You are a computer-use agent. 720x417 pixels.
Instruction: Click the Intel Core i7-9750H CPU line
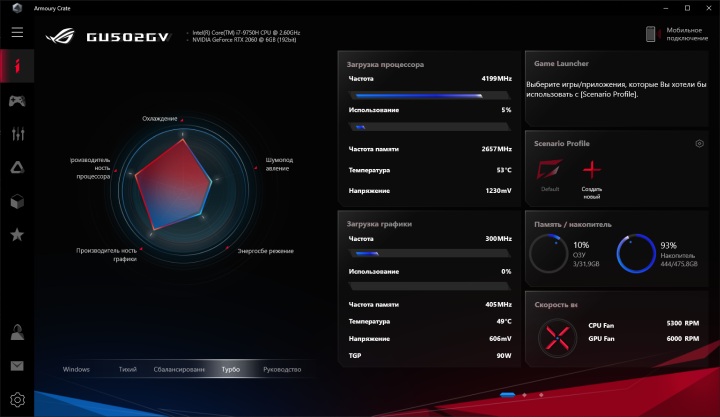click(x=246, y=33)
